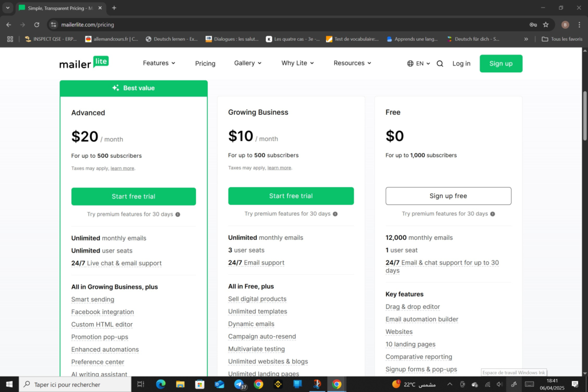Open Chrome three-dot menu
The image size is (588, 392).
point(579,25)
